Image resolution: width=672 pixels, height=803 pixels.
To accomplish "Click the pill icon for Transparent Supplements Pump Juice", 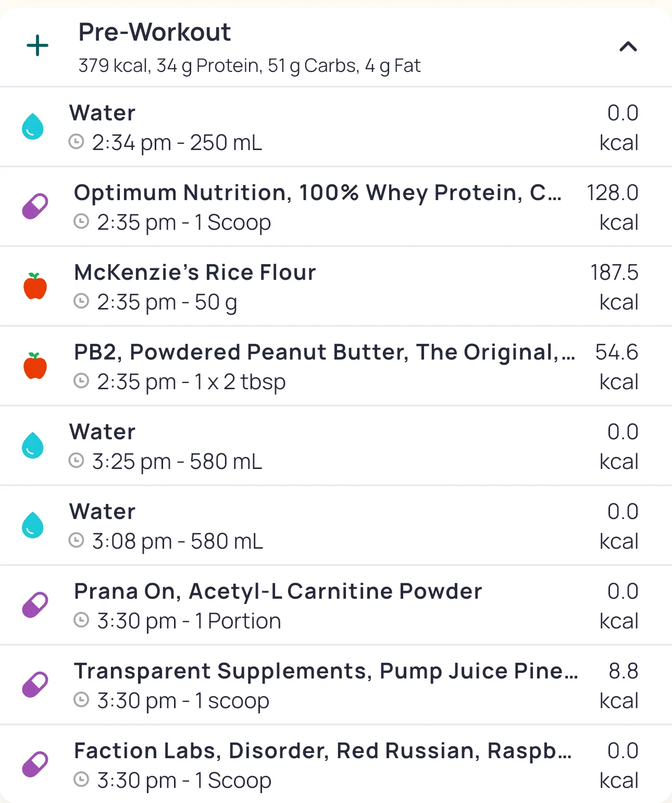I will [35, 685].
